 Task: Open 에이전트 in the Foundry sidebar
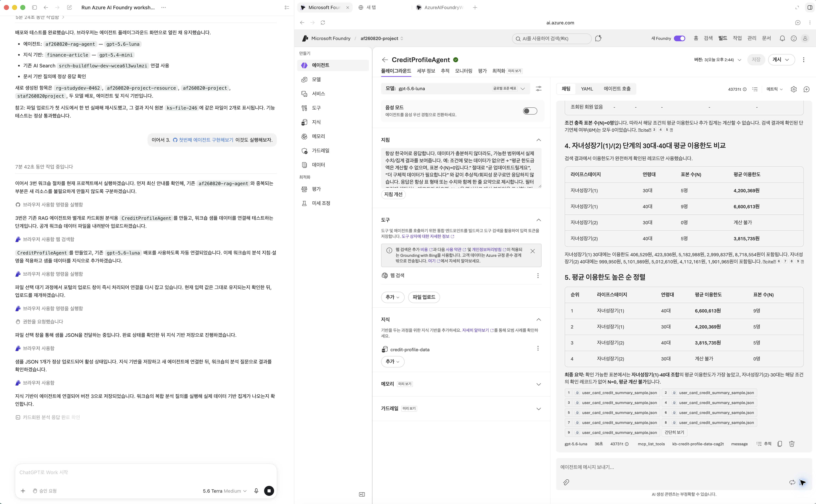tap(333, 65)
